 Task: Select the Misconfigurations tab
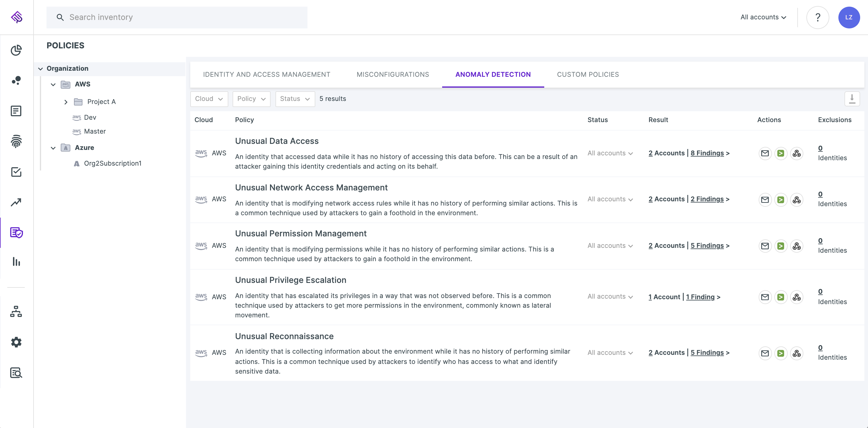coord(393,74)
